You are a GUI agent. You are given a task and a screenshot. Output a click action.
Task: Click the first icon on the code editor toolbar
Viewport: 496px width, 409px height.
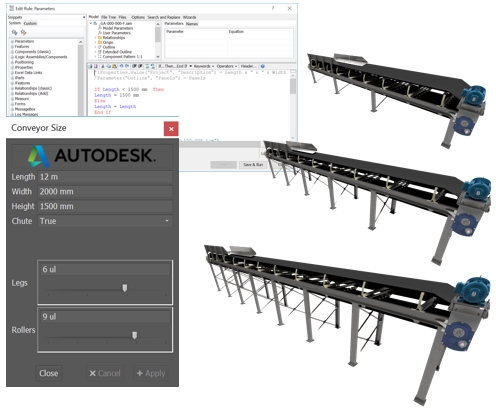click(x=90, y=66)
